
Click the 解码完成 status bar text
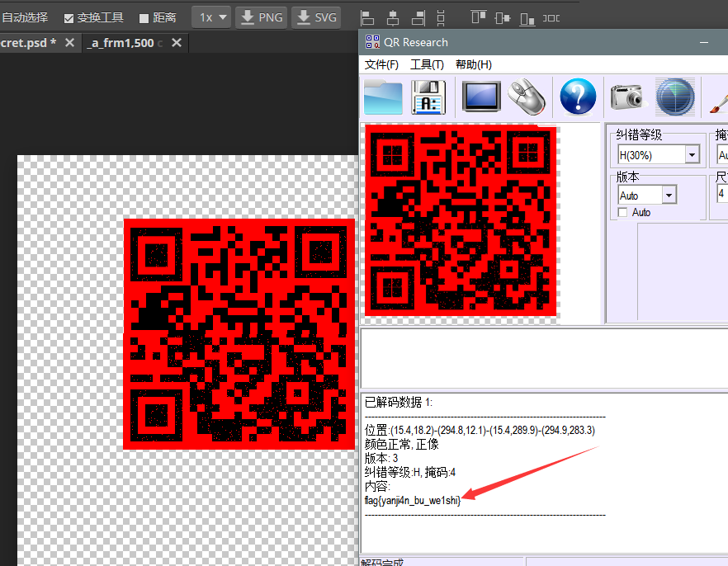[383, 563]
